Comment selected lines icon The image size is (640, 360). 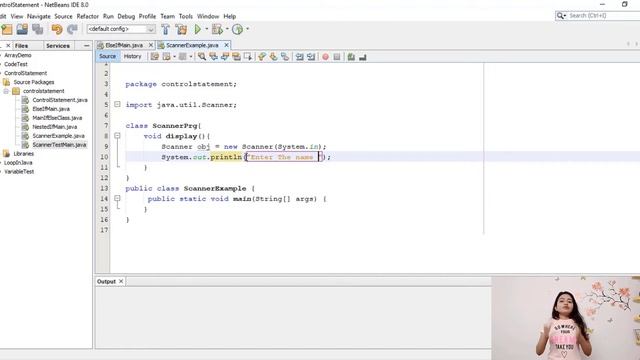point(351,57)
